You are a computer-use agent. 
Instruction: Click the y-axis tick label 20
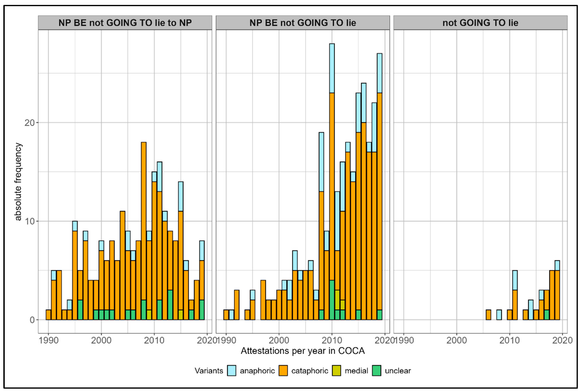(29, 123)
